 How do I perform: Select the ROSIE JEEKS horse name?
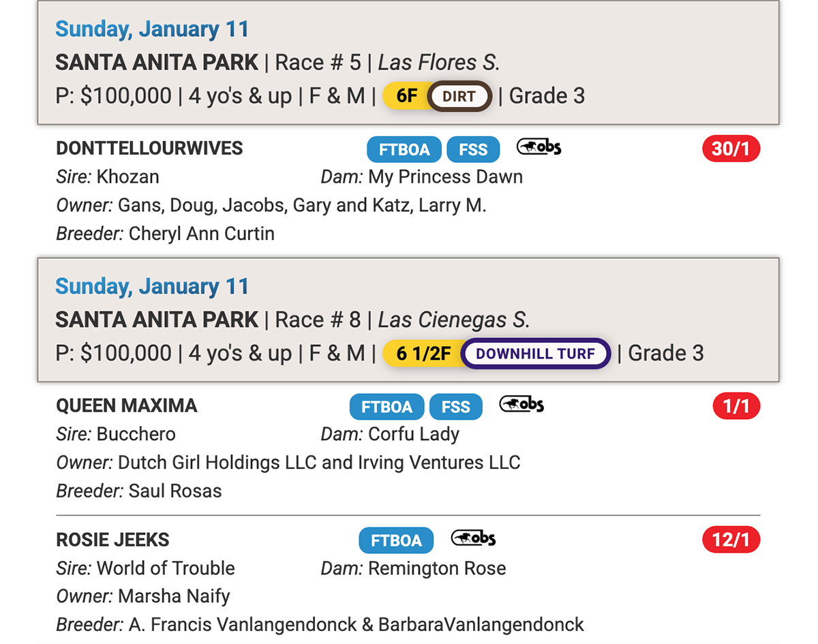coord(112,540)
